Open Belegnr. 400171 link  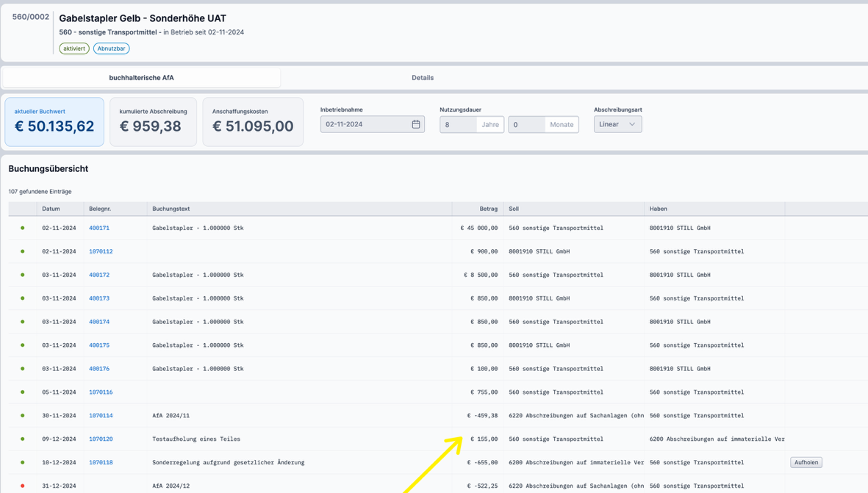pyautogui.click(x=99, y=228)
